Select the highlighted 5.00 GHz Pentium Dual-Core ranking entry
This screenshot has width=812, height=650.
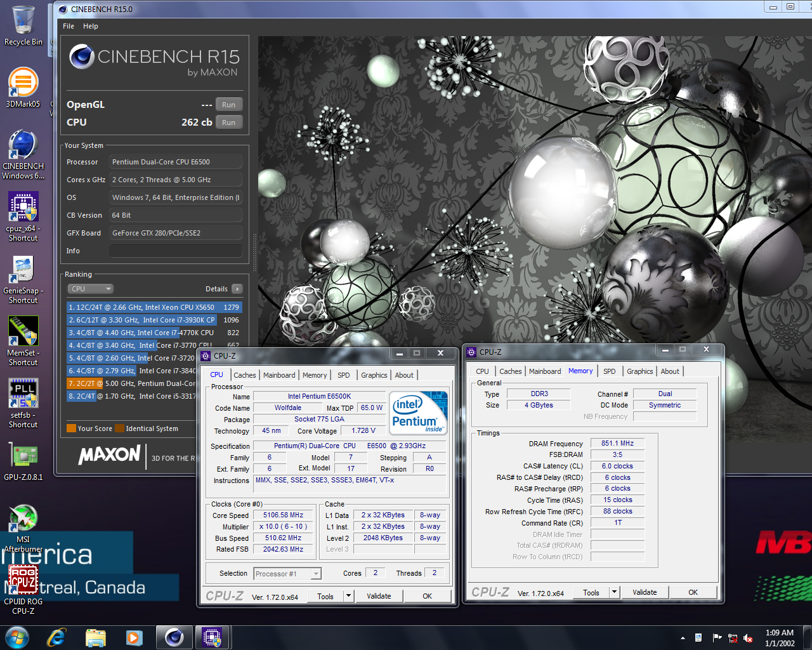tap(132, 383)
